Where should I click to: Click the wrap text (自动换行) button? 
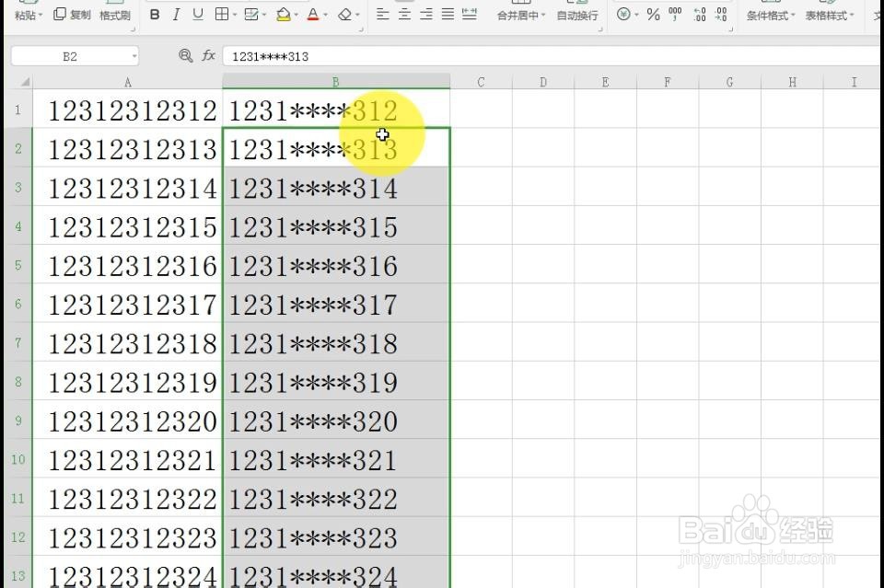[577, 16]
